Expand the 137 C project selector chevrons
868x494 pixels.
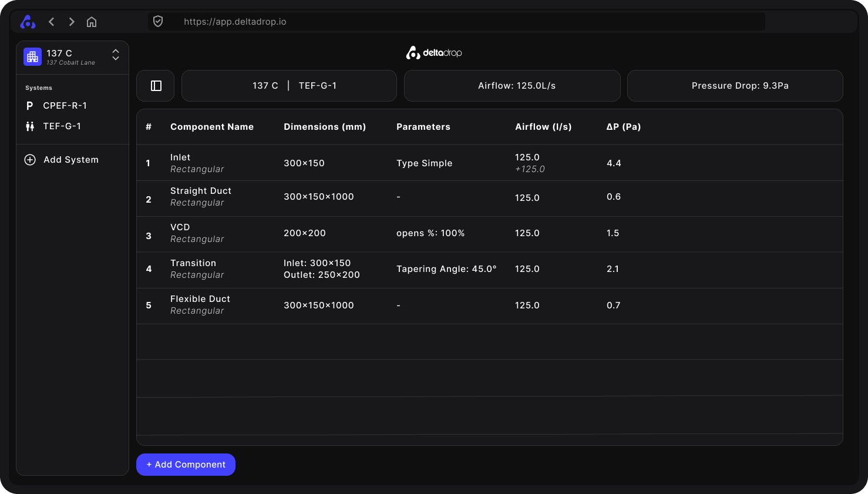[x=116, y=55]
